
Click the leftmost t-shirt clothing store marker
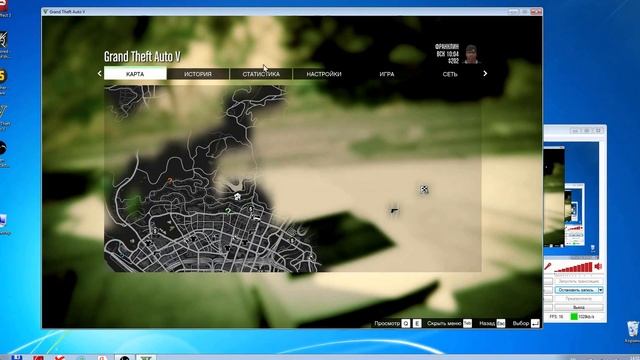[x=148, y=243]
